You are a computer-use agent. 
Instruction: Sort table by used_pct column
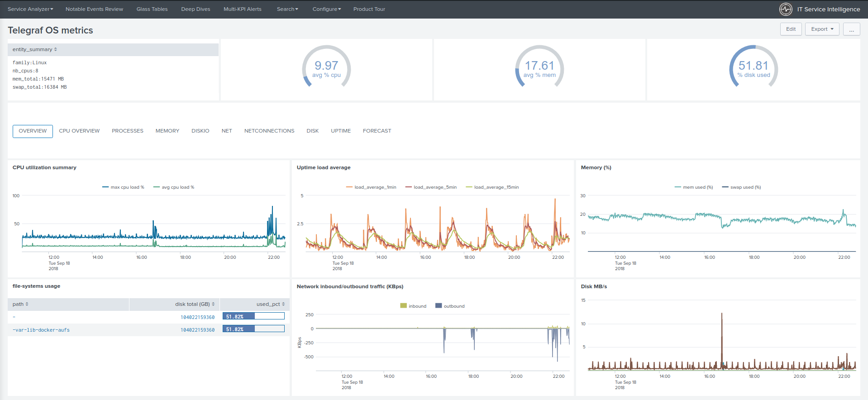pyautogui.click(x=271, y=304)
